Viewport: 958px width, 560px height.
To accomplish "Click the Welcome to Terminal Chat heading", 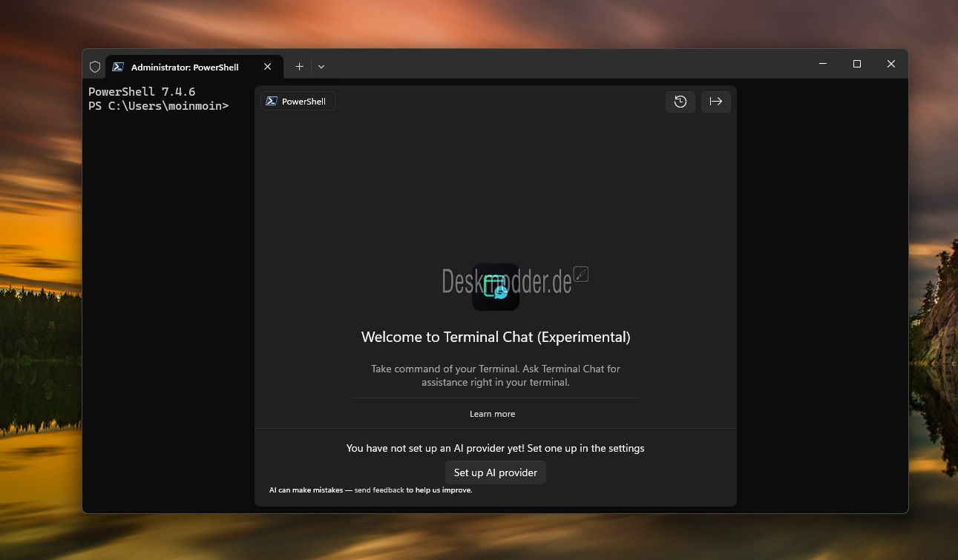I will point(496,337).
